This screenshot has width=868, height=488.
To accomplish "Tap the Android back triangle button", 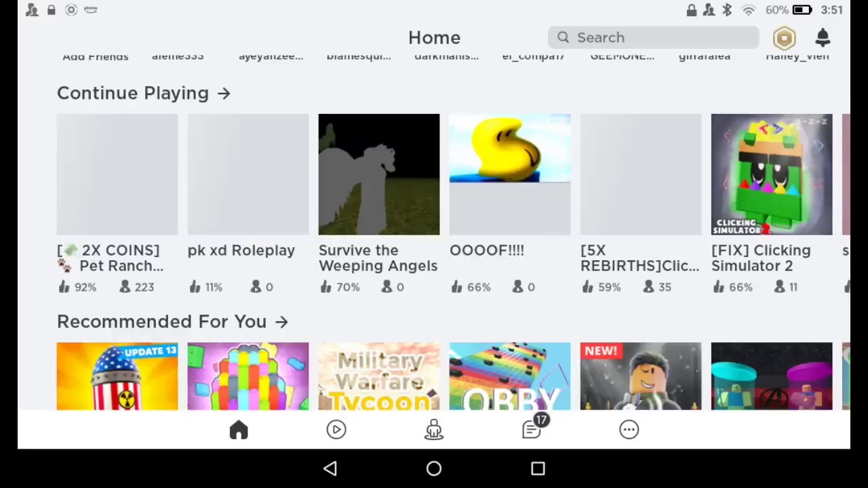I will pyautogui.click(x=330, y=468).
